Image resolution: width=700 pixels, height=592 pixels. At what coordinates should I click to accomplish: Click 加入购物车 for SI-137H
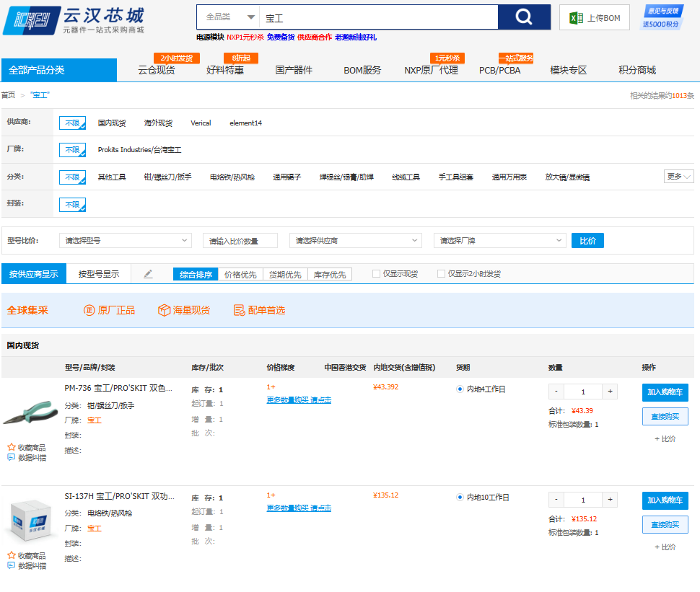click(665, 500)
